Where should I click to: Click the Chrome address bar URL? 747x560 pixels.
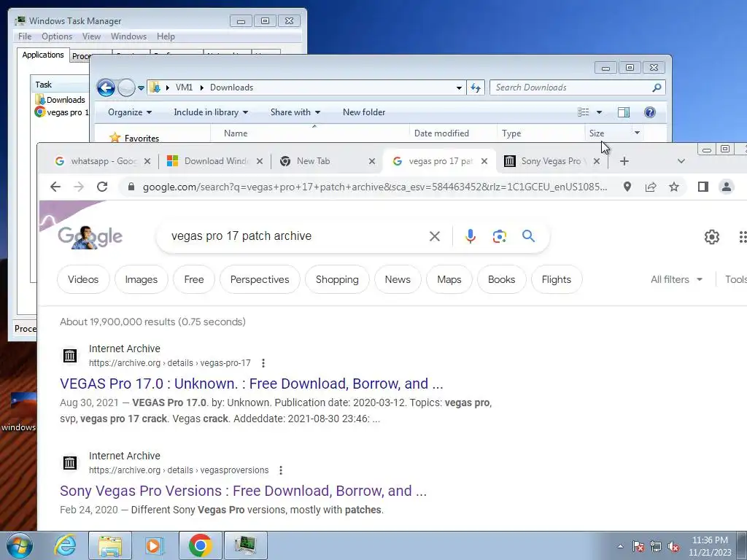click(x=374, y=187)
